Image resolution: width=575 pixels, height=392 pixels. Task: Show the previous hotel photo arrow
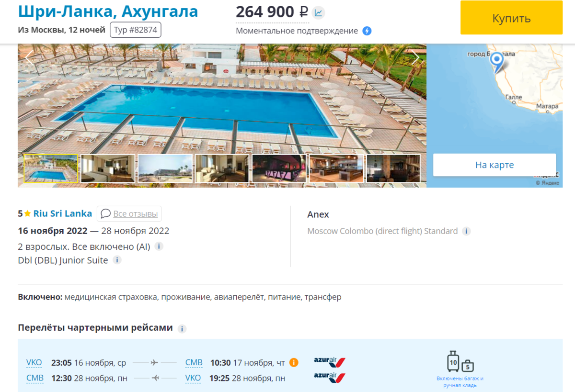[29, 58]
